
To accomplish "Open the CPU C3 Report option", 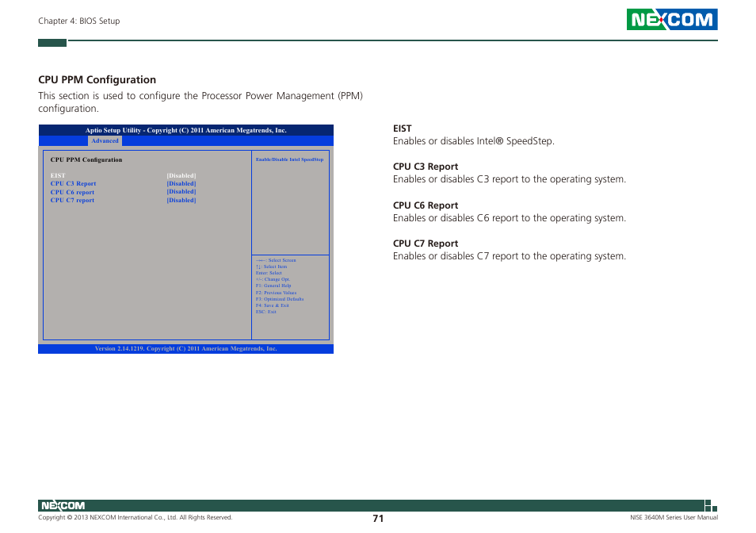I will coord(73,184).
